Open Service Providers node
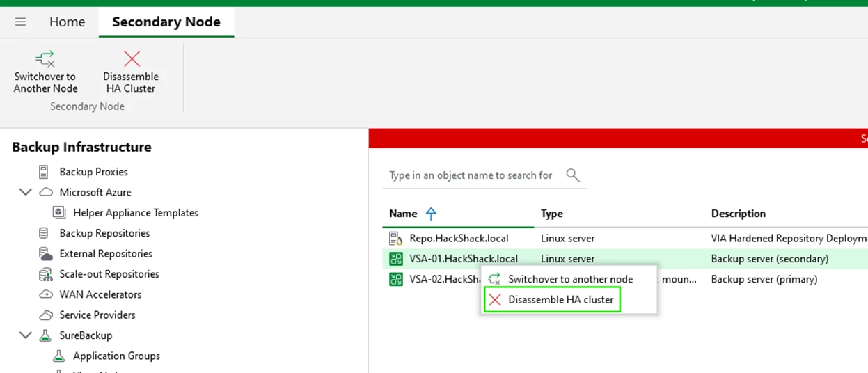 click(x=97, y=315)
